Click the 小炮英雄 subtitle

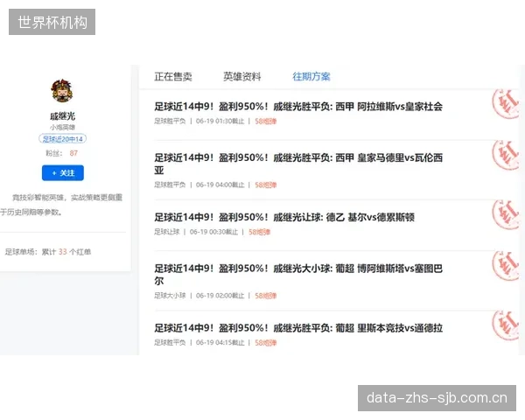(x=63, y=127)
